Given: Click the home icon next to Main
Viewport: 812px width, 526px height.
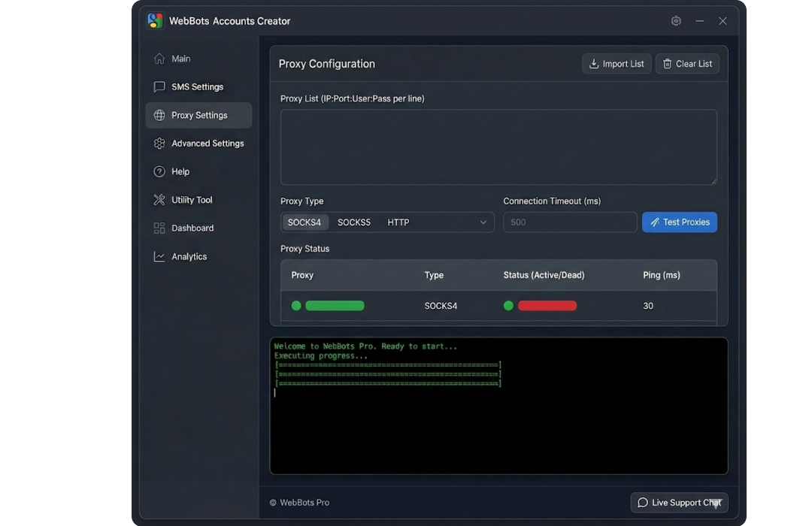Looking at the screenshot, I should click(x=159, y=58).
